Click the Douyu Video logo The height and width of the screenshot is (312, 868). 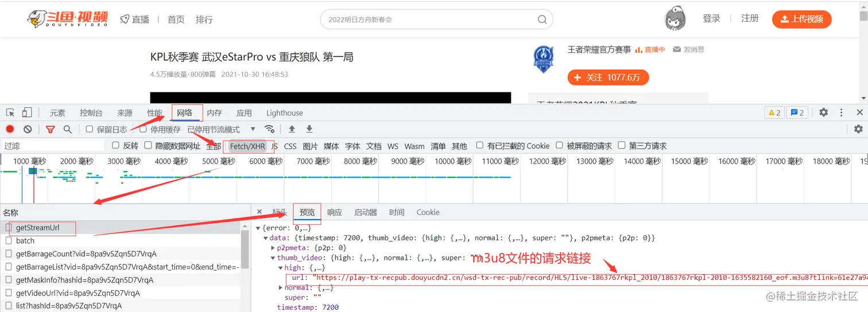(69, 18)
